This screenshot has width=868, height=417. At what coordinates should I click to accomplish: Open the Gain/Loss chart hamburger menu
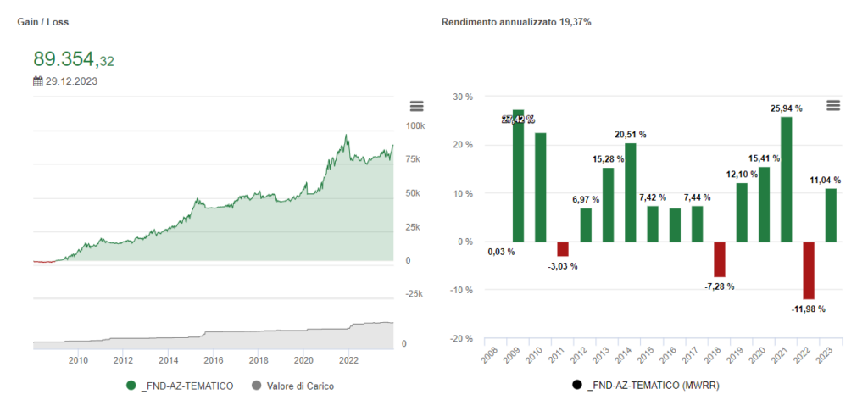(x=416, y=106)
